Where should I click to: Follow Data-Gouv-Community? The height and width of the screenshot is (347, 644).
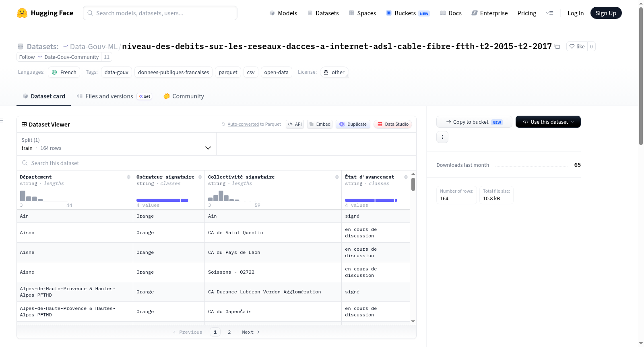(x=59, y=57)
